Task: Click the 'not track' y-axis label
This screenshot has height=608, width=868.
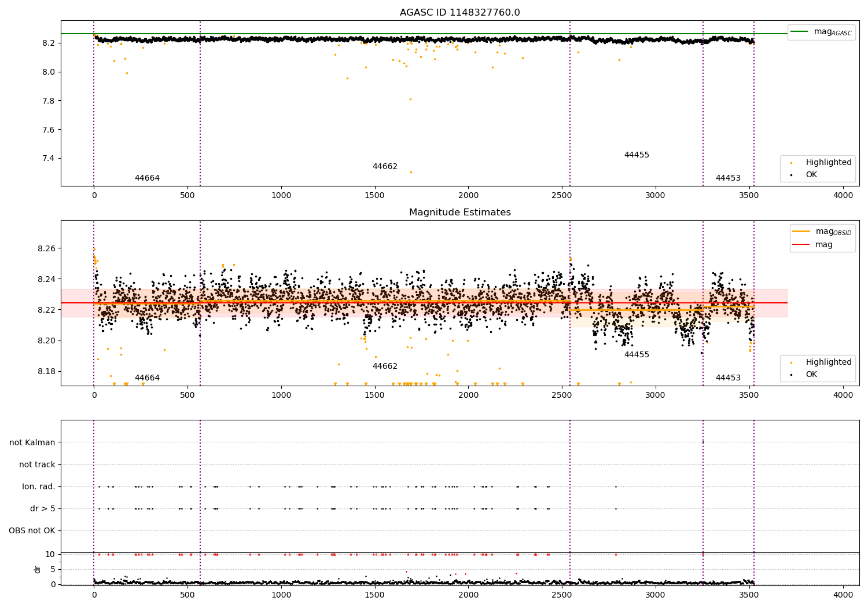Action: [37, 465]
